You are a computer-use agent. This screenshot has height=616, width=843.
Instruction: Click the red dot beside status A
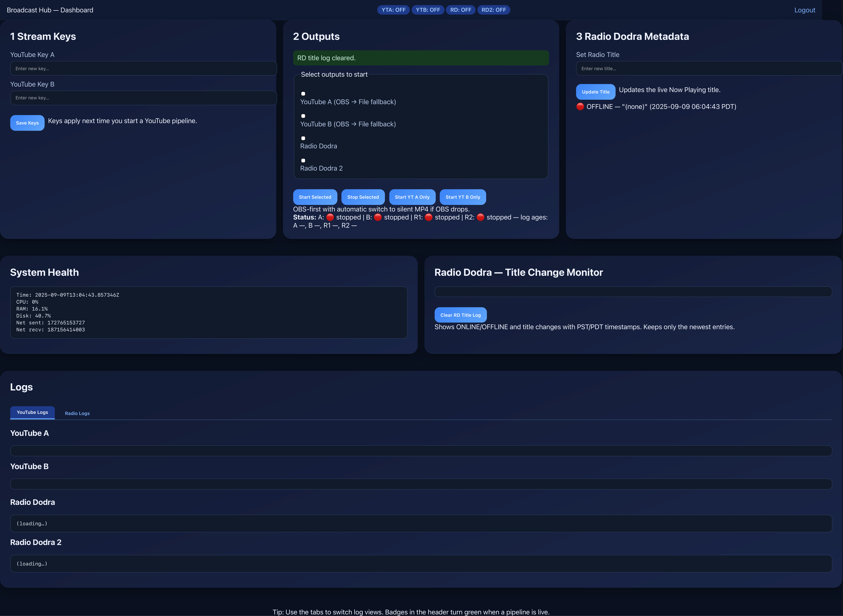(x=330, y=217)
